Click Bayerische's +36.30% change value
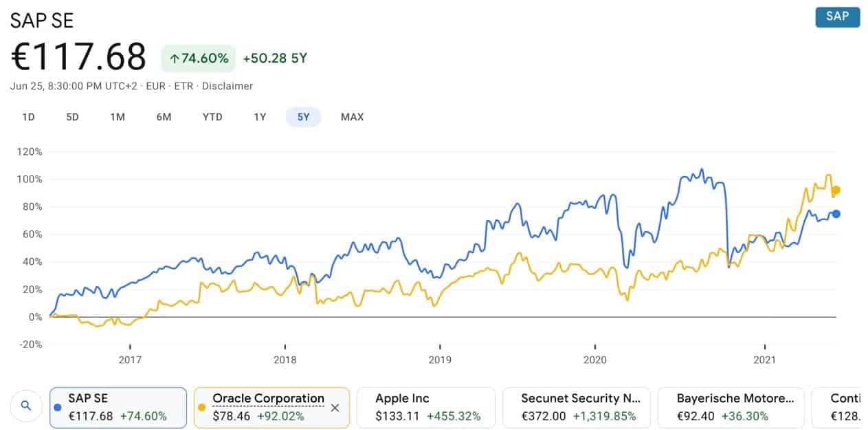The image size is (868, 430). pos(745,416)
